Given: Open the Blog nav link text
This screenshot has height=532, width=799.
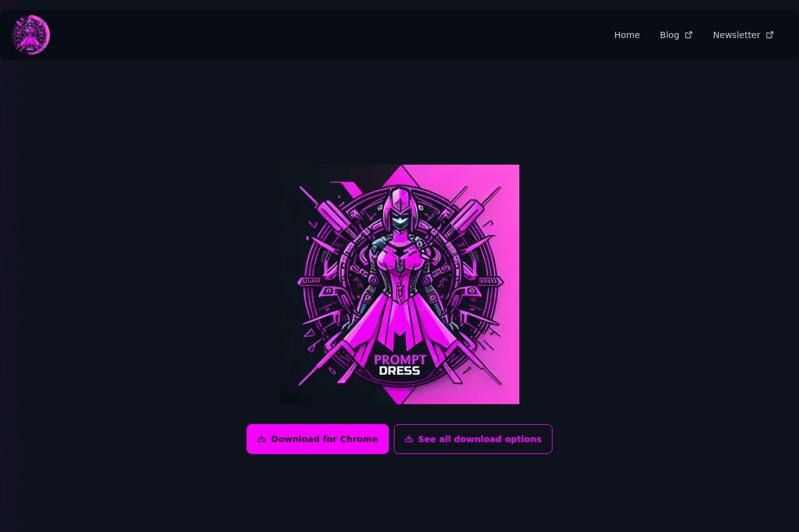Looking at the screenshot, I should tap(669, 35).
